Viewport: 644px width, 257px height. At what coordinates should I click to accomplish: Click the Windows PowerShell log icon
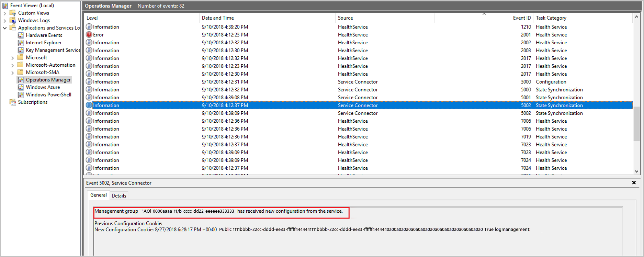coord(21,94)
